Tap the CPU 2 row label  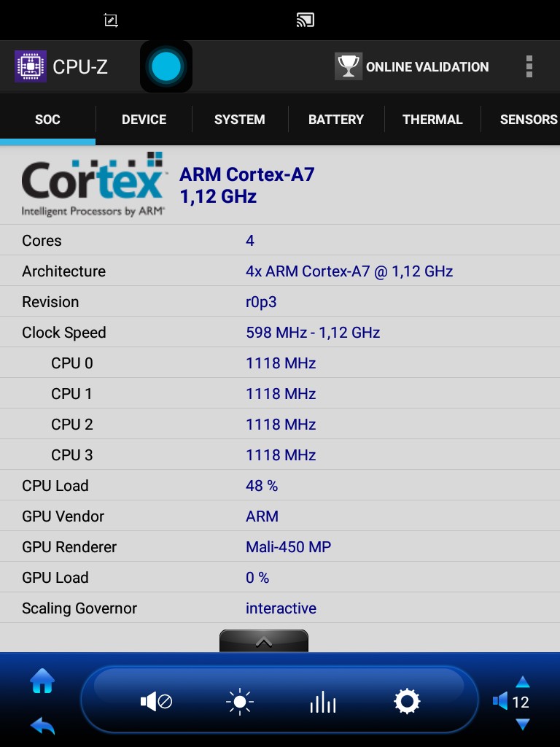point(72,424)
